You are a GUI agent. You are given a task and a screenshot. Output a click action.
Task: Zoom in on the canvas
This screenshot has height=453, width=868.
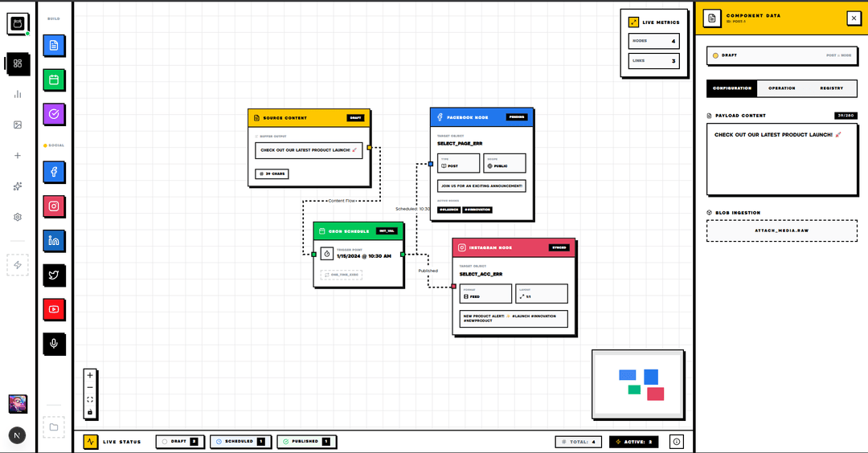[90, 376]
